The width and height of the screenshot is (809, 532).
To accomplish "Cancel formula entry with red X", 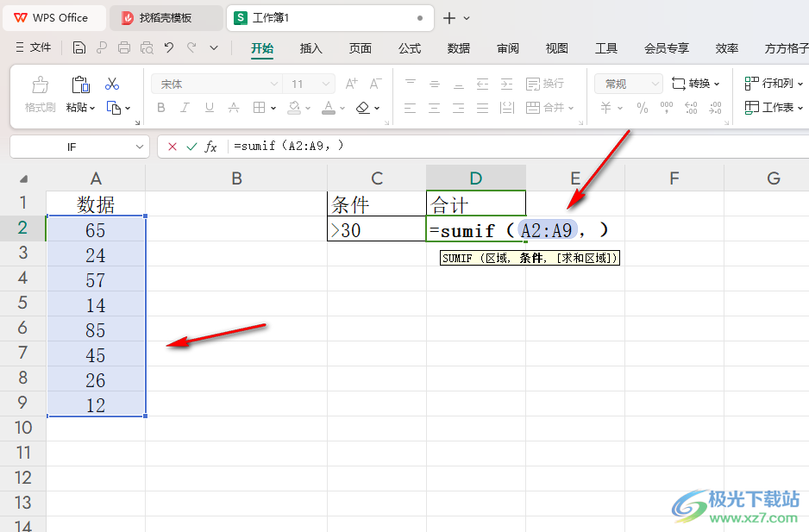I will (172, 147).
